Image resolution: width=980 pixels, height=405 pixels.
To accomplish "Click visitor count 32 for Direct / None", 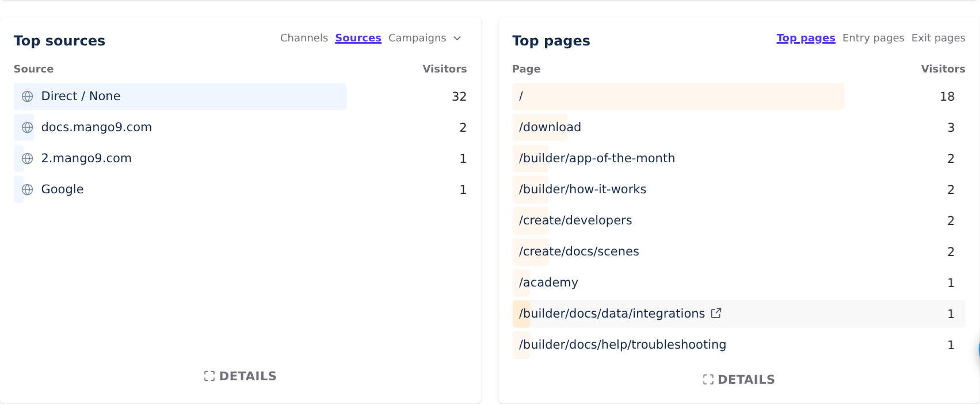I will [x=459, y=97].
